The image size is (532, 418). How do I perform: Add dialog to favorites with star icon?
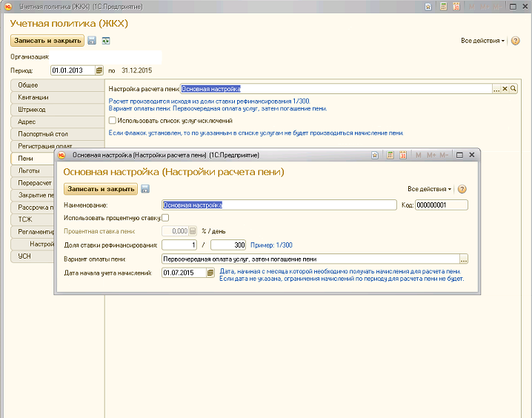(375, 156)
